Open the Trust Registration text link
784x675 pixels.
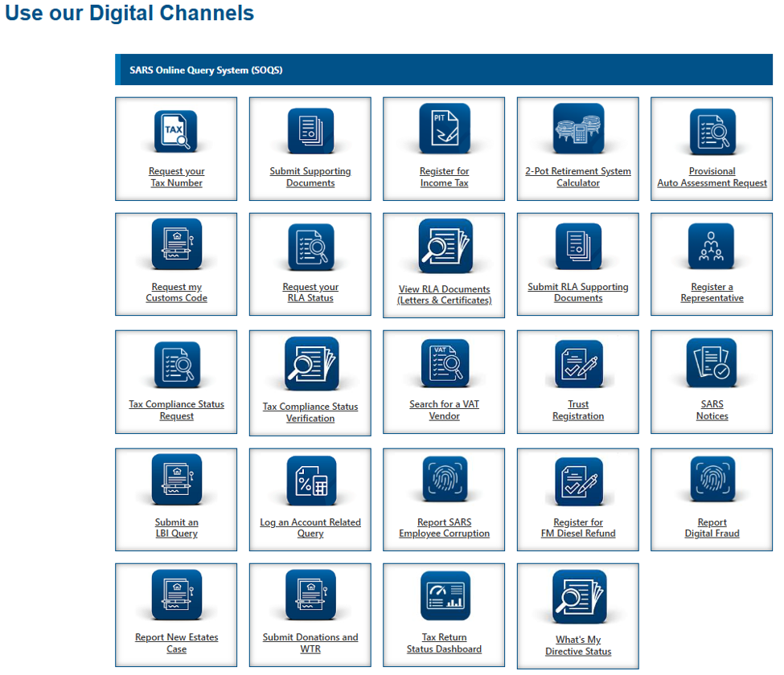tap(578, 410)
